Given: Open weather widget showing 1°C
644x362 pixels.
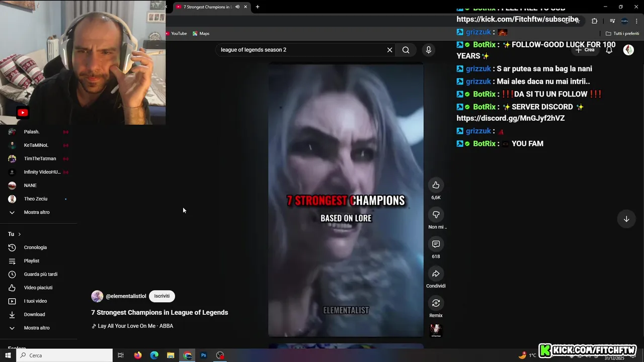Looking at the screenshot, I should click(527, 355).
